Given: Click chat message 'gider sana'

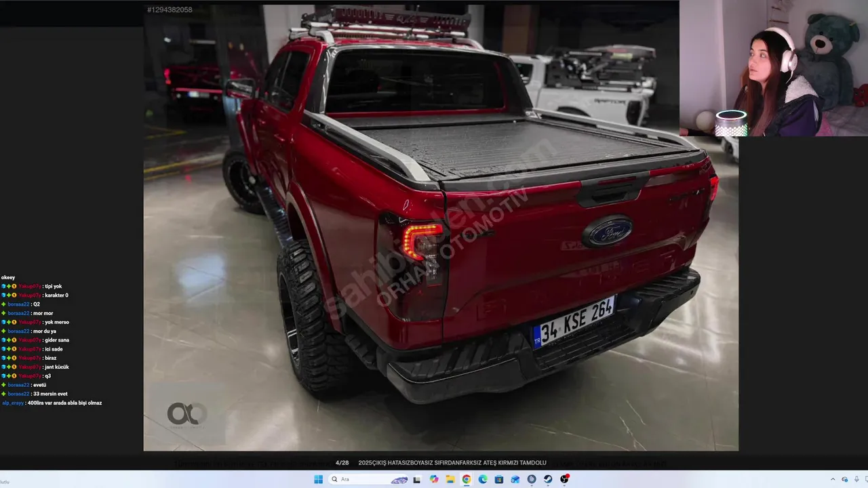Looking at the screenshot, I should pyautogui.click(x=57, y=340).
